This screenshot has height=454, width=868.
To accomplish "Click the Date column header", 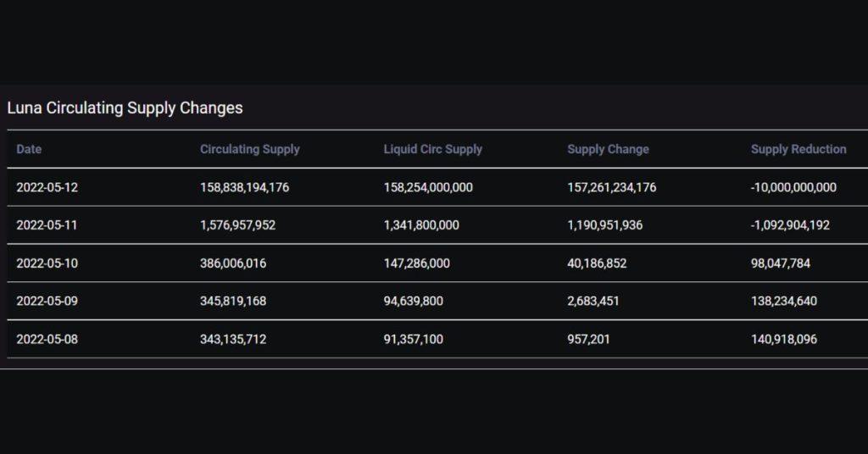I will pyautogui.click(x=29, y=149).
